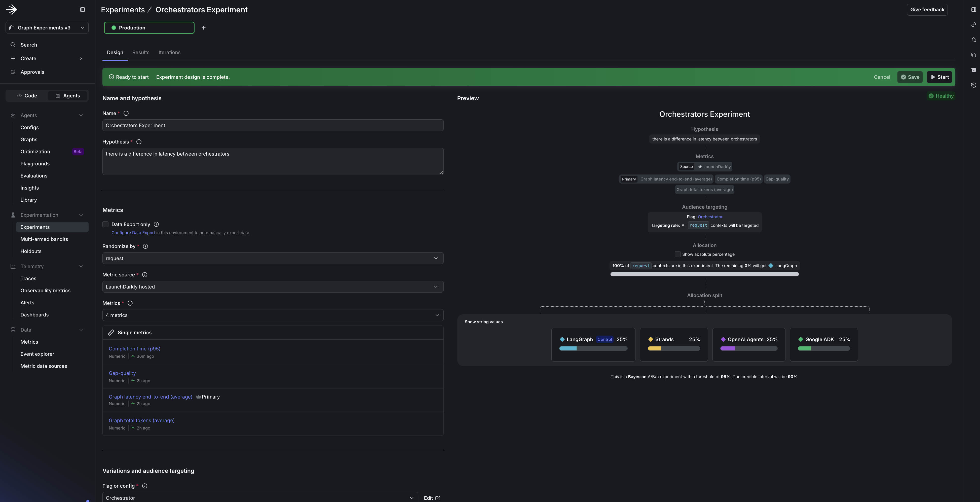Click the Experimentation flask icon

click(13, 215)
